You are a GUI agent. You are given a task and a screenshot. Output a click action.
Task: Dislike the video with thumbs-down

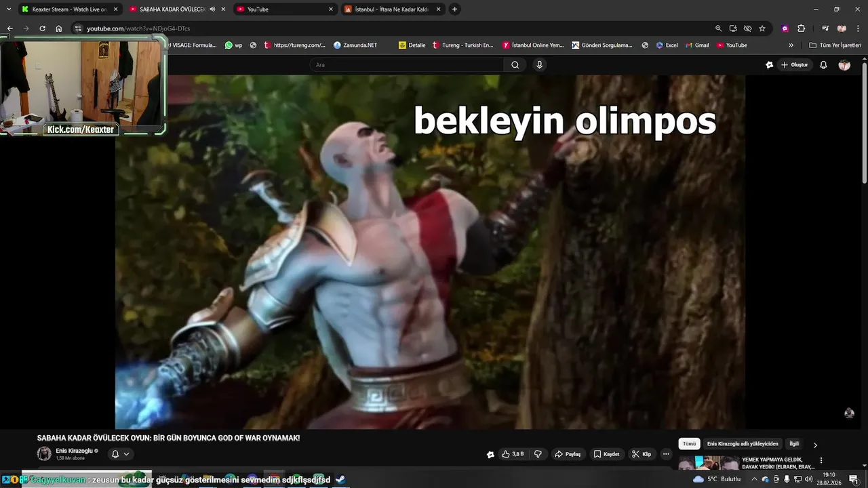click(x=538, y=454)
